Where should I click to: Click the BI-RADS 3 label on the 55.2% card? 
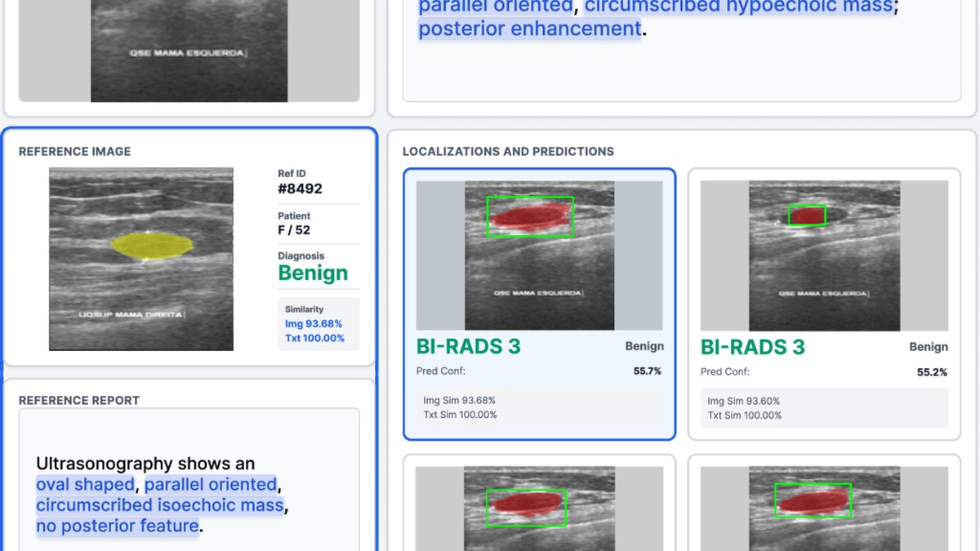pos(752,346)
